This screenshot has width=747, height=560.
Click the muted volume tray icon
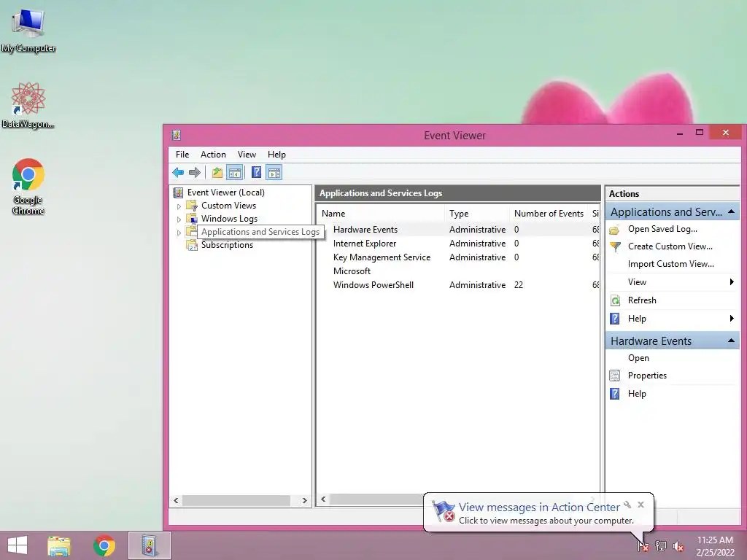point(678,547)
